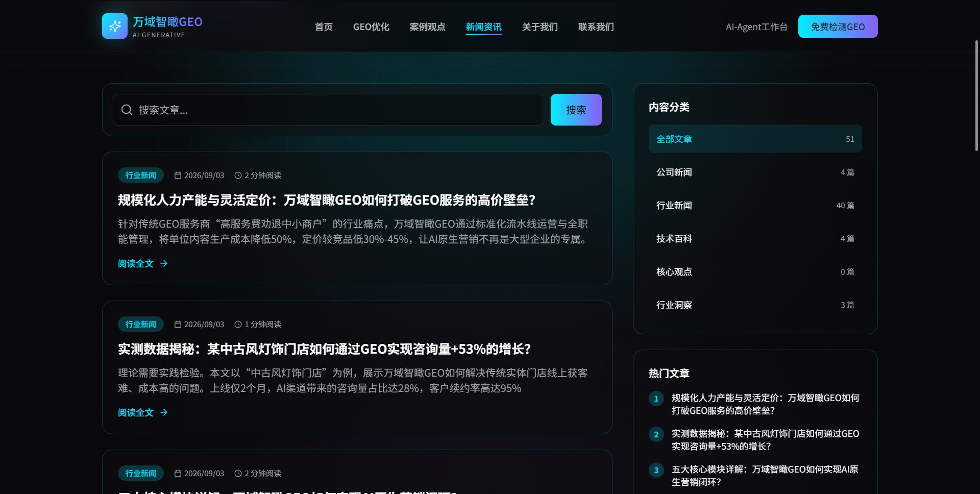Click the magnifier icon in search box
The height and width of the screenshot is (494, 980).
pos(127,110)
